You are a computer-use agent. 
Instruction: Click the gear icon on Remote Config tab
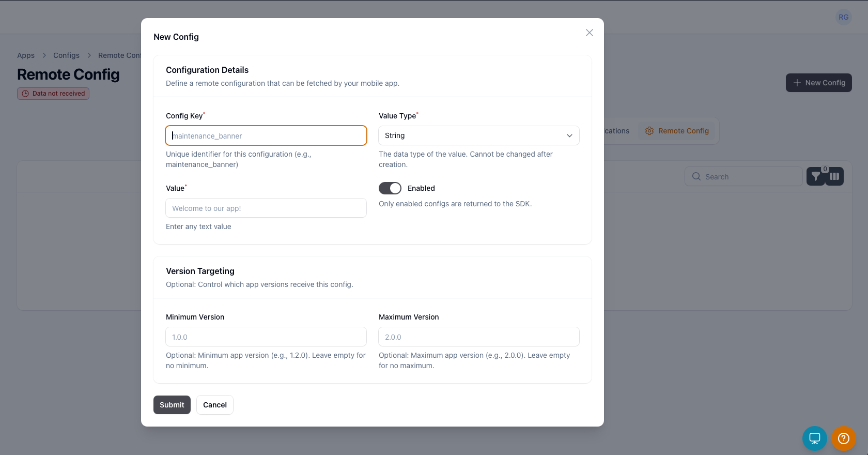point(649,131)
